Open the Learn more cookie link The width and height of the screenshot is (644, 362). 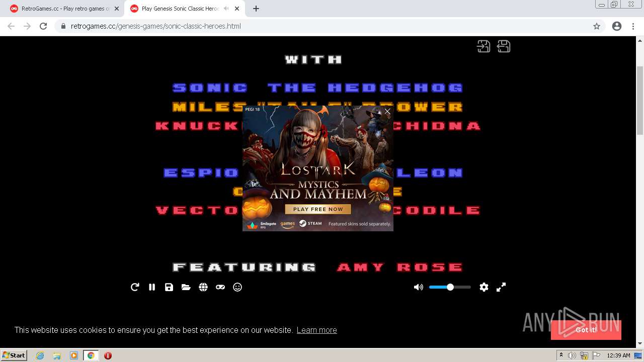pos(316,330)
